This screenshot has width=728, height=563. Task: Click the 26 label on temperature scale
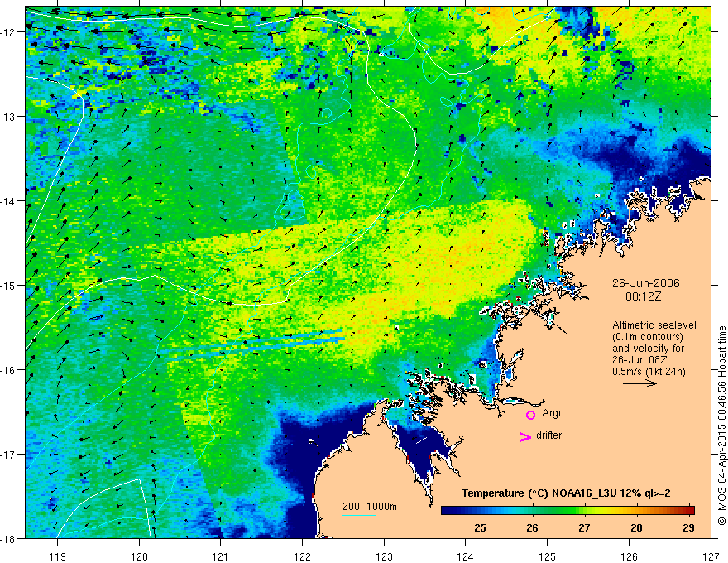[x=532, y=527]
